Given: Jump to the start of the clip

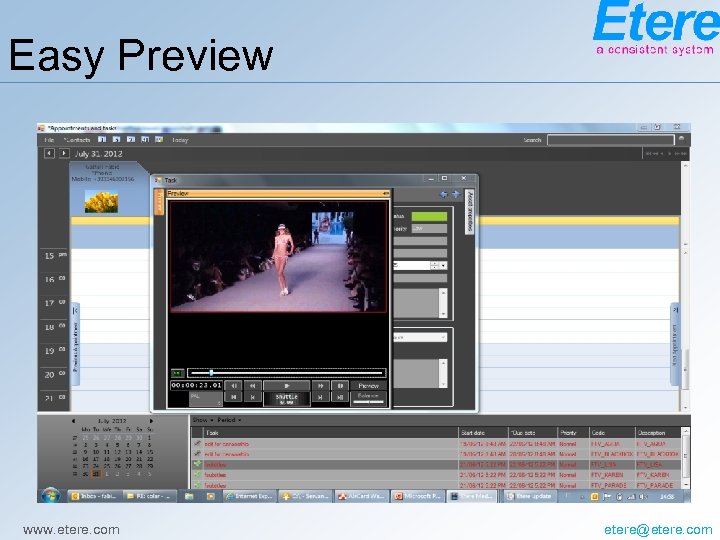Looking at the screenshot, I should click(x=234, y=397).
